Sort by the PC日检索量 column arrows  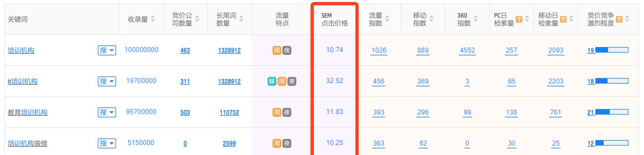click(527, 19)
